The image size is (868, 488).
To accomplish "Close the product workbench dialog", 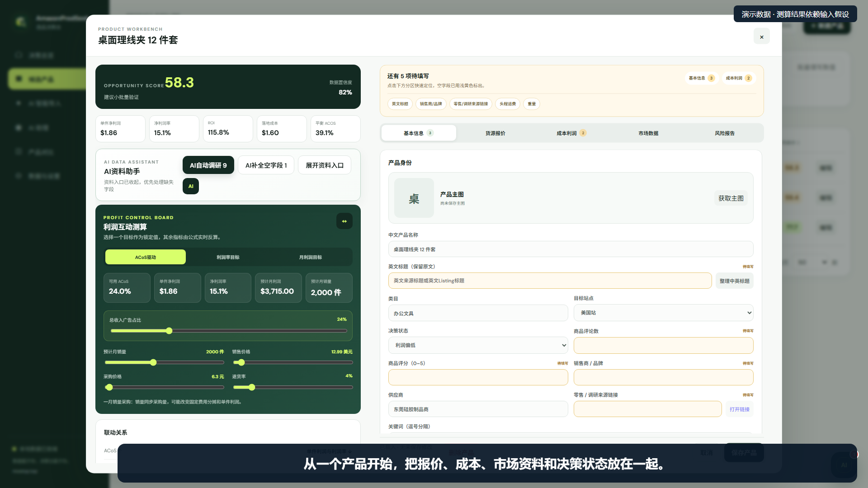I will (x=761, y=36).
